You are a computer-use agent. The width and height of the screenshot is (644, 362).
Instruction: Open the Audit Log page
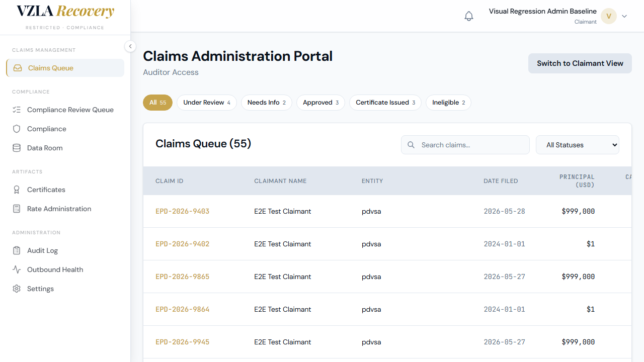[x=65, y=250]
